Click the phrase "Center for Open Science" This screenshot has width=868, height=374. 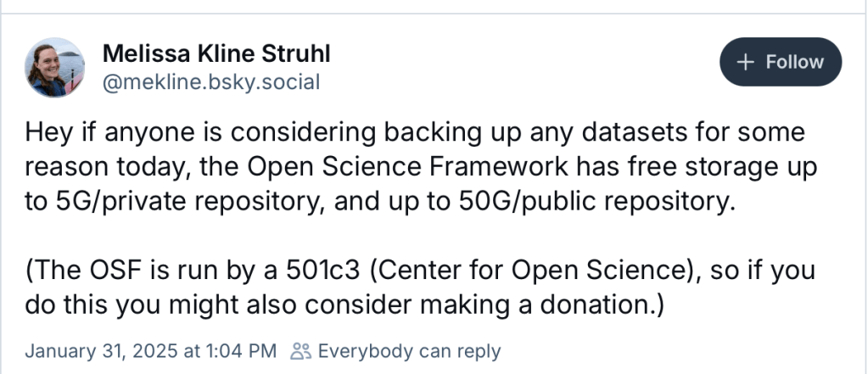528,271
